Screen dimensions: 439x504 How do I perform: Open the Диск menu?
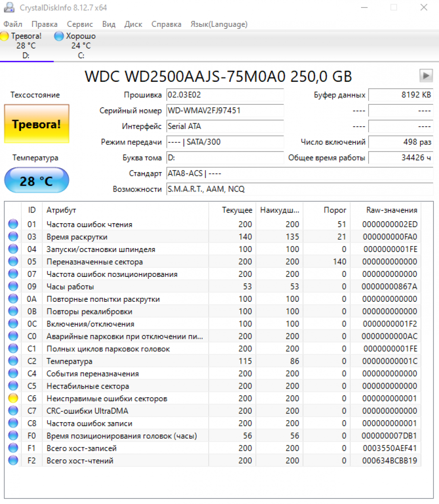pyautogui.click(x=133, y=24)
